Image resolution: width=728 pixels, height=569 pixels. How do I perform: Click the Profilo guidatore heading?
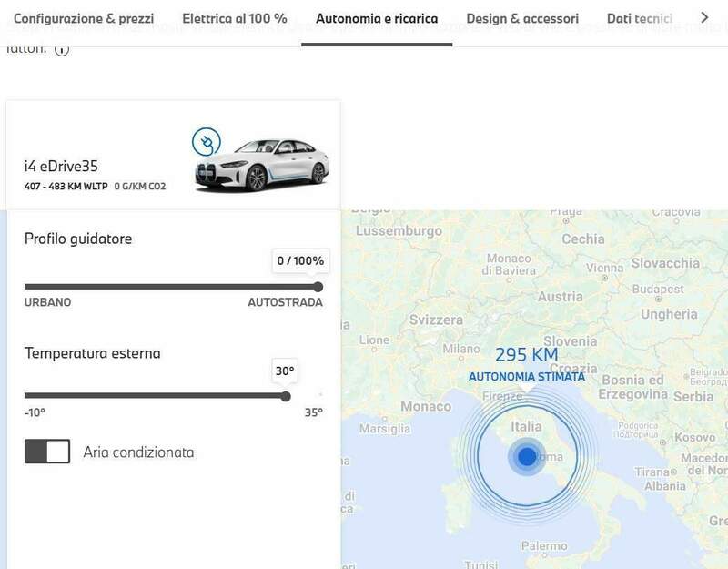(x=78, y=239)
